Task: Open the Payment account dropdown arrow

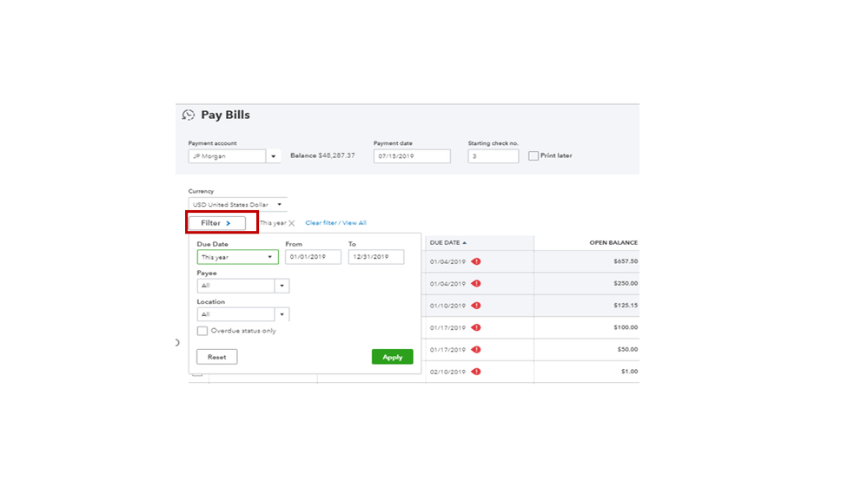Action: [x=274, y=157]
